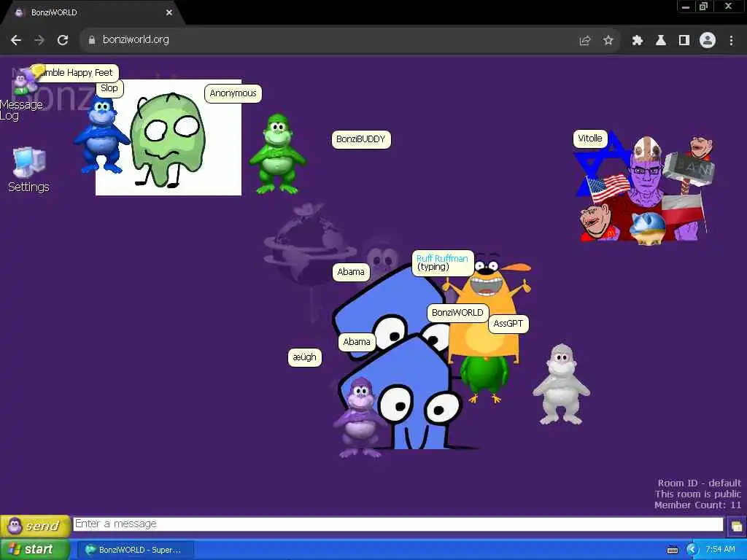Viewport: 747px width, 560px height.
Task: Click the Ruff Ruffman typing bubble
Action: (443, 262)
